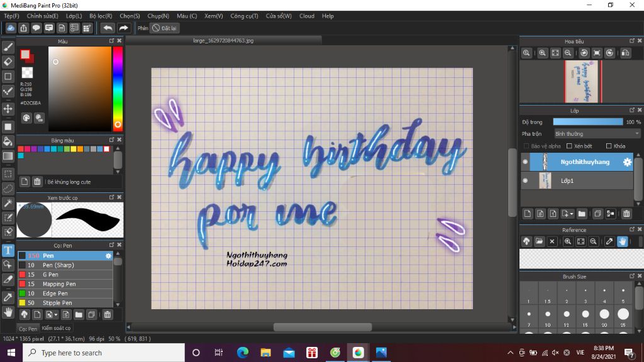Image resolution: width=644 pixels, height=362 pixels.
Task: Zoom out in the Navigator panel
Action: 568,53
